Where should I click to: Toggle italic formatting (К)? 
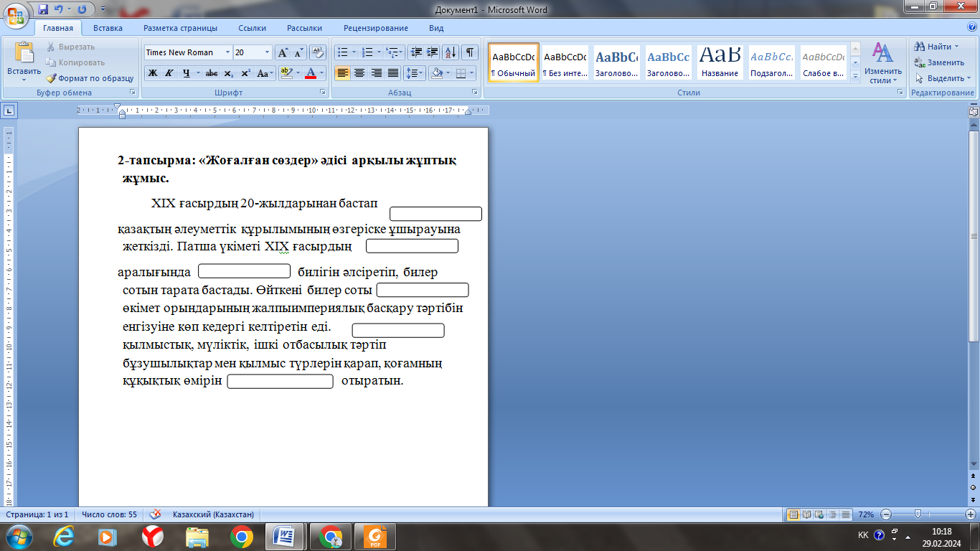click(x=169, y=73)
